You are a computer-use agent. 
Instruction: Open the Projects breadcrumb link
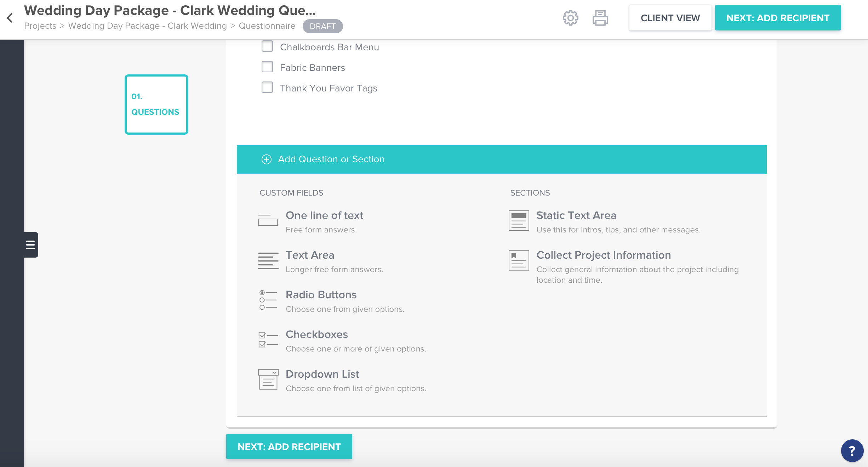40,26
